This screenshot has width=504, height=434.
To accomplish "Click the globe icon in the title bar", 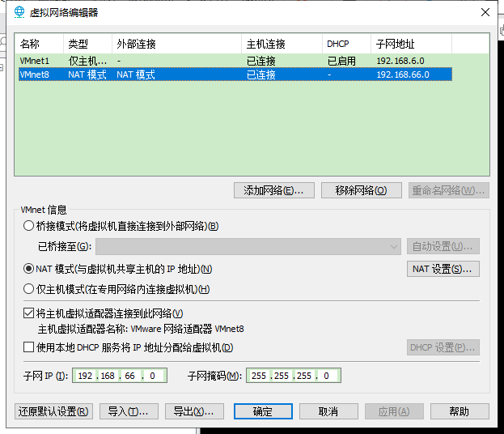I will pos(19,12).
